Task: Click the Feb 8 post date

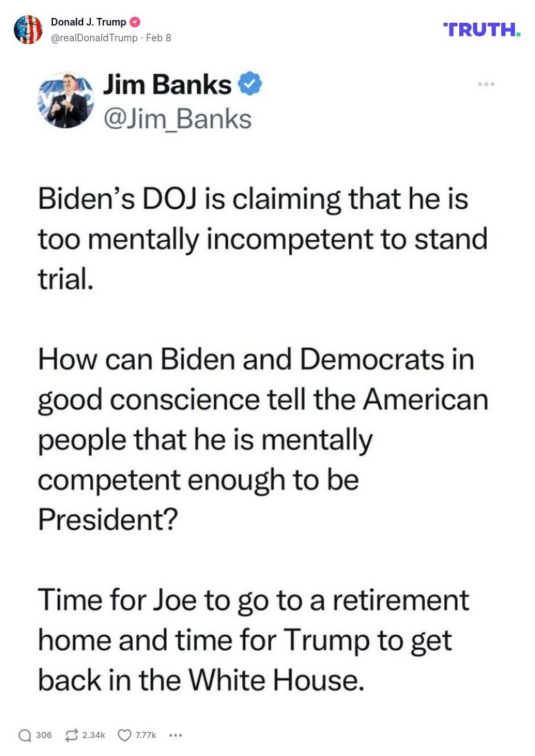Action: tap(159, 38)
